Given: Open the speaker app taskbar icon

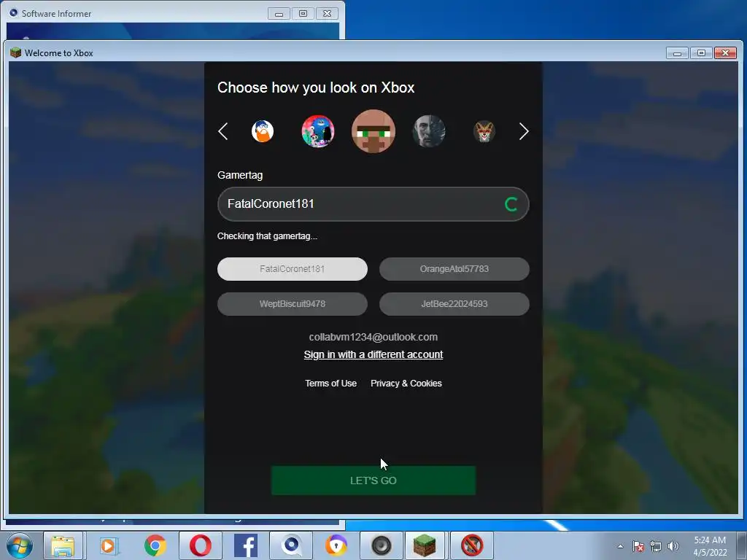Looking at the screenshot, I should click(x=381, y=545).
